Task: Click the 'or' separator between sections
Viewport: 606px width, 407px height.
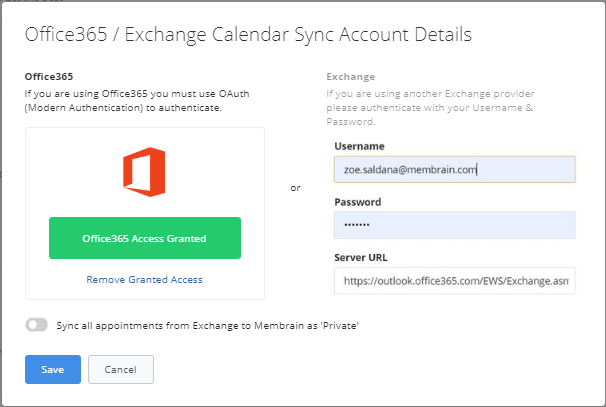Action: click(x=295, y=188)
